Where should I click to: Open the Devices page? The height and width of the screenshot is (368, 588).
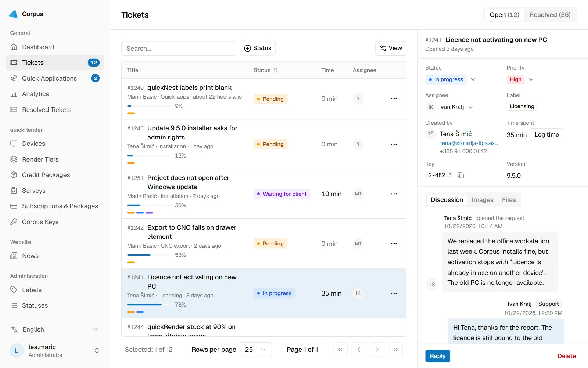tap(55, 144)
